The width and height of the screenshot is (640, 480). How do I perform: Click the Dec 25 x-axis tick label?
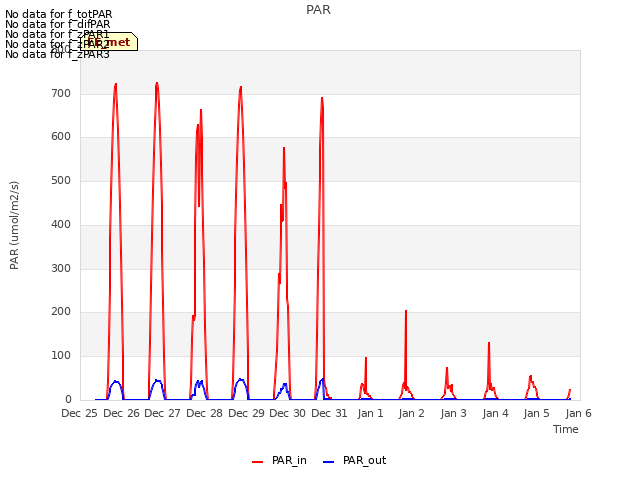point(80,413)
